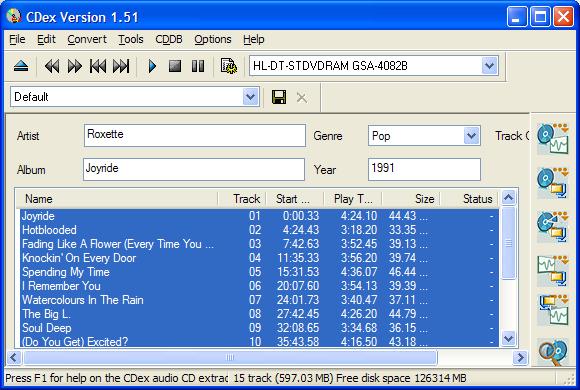Click the Track column header
Viewport: 580px width, 390px height.
click(242, 199)
